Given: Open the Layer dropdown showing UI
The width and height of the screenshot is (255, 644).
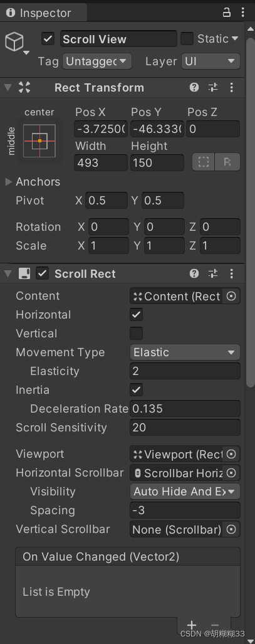Looking at the screenshot, I should click(x=211, y=61).
